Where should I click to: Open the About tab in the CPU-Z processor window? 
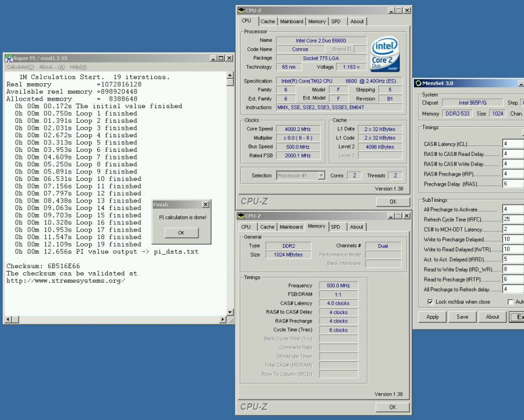[357, 22]
